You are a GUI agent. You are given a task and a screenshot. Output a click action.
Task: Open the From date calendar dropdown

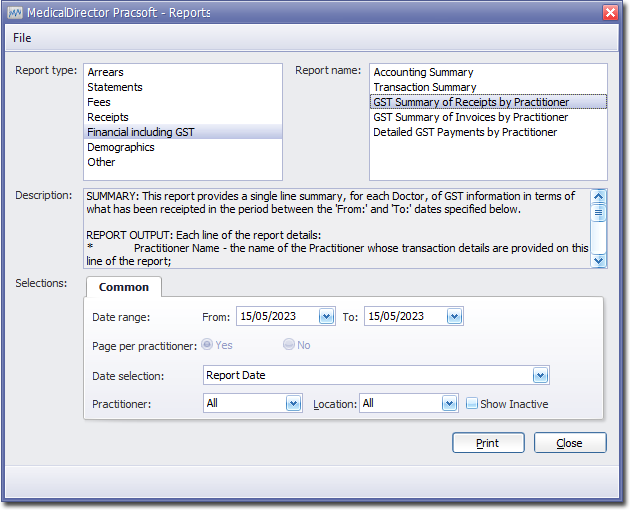[x=326, y=316]
